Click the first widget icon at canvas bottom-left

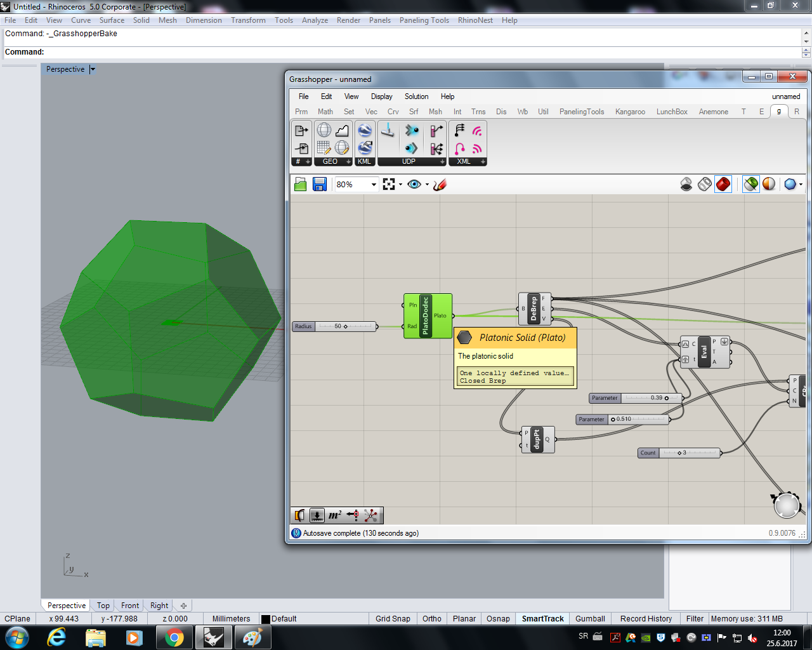click(299, 515)
